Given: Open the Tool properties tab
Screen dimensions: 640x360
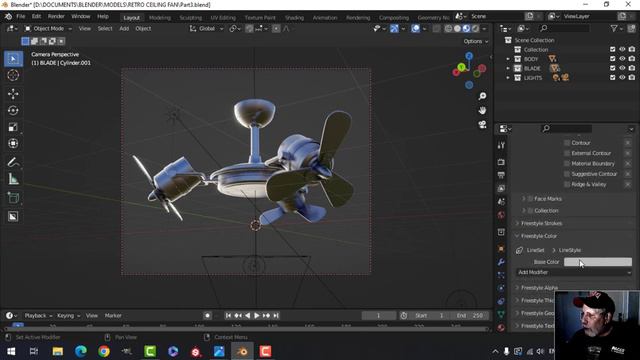Looking at the screenshot, I should pyautogui.click(x=501, y=146).
